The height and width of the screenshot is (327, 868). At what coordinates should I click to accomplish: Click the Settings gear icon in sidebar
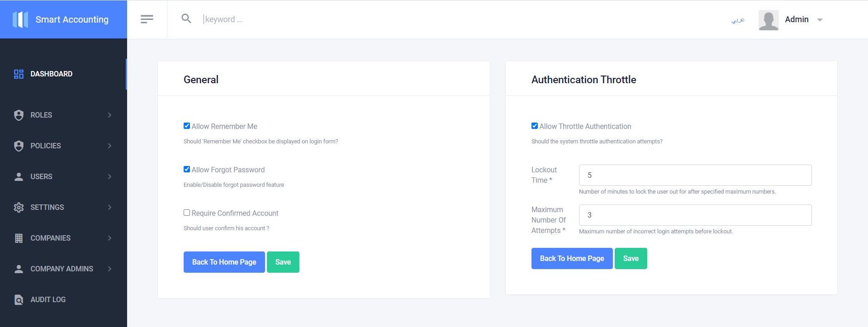19,208
